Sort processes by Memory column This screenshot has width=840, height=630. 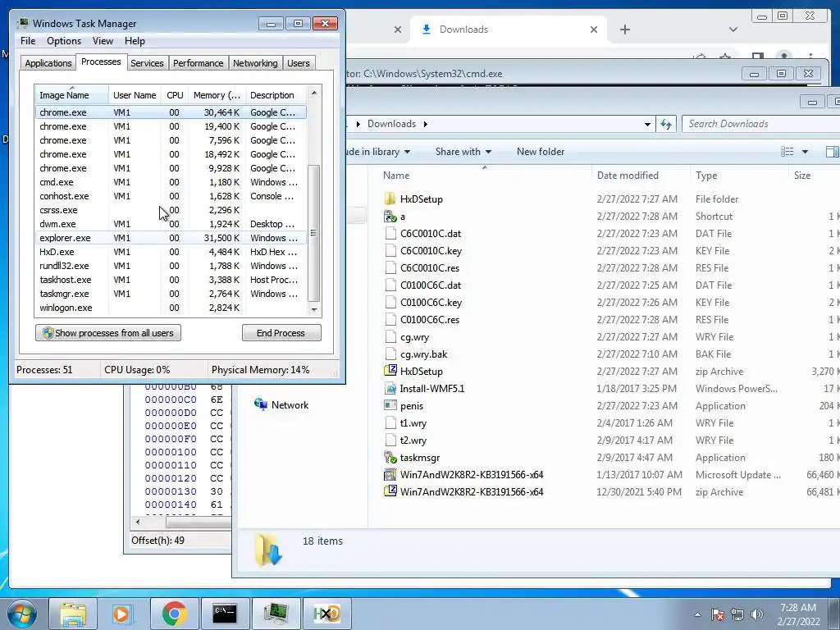(217, 95)
